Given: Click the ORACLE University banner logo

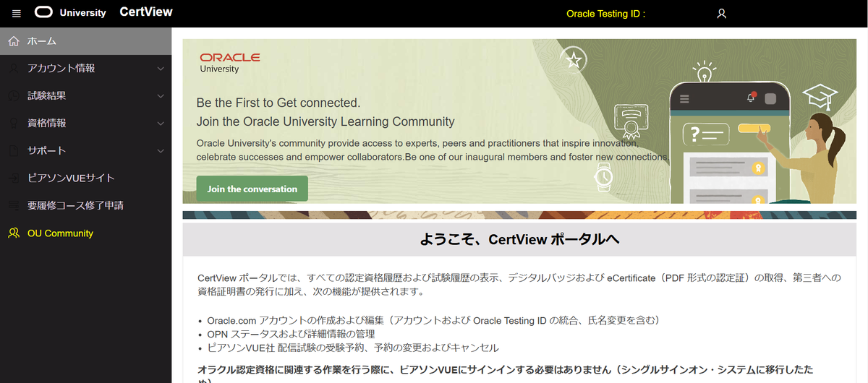Looking at the screenshot, I should pyautogui.click(x=229, y=63).
